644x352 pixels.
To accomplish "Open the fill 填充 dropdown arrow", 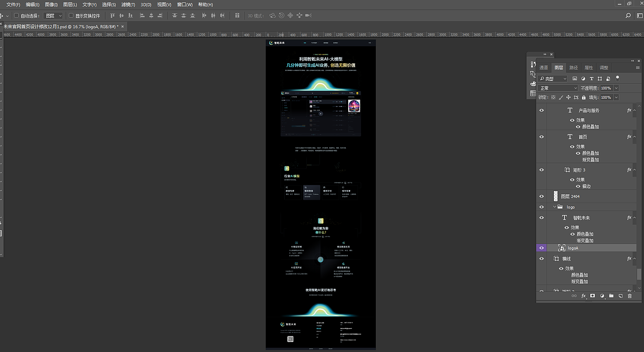I will (x=616, y=98).
